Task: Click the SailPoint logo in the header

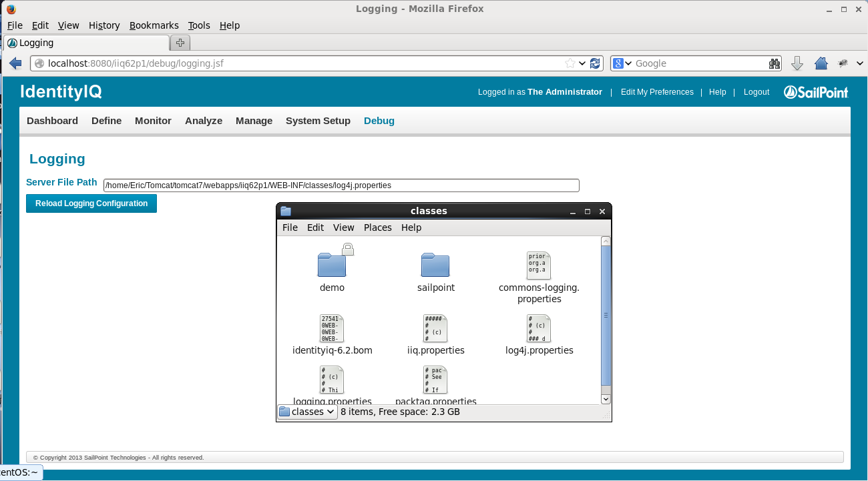Action: coord(815,92)
